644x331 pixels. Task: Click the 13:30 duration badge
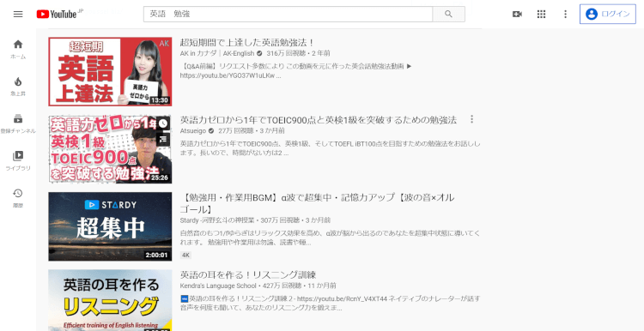[x=160, y=100]
